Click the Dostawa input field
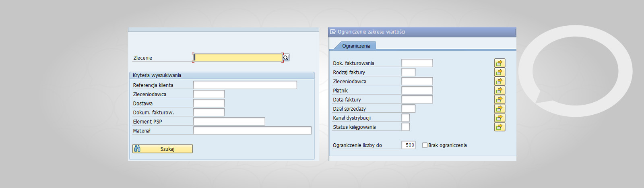Viewport: 644px width, 188px height. point(209,103)
